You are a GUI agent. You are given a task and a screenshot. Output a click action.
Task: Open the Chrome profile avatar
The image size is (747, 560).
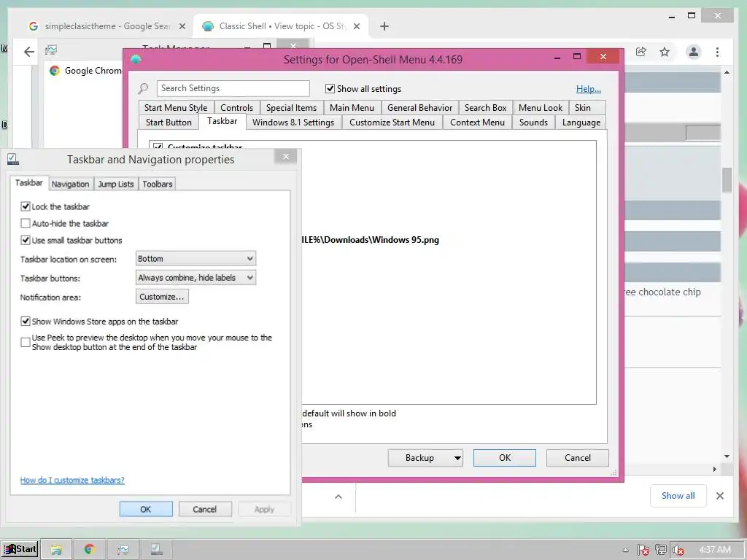pyautogui.click(x=694, y=52)
